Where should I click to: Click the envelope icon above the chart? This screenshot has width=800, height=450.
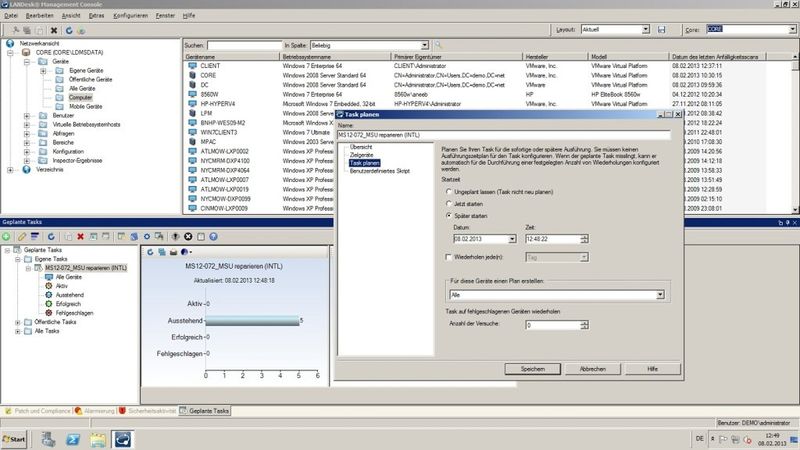tap(173, 252)
